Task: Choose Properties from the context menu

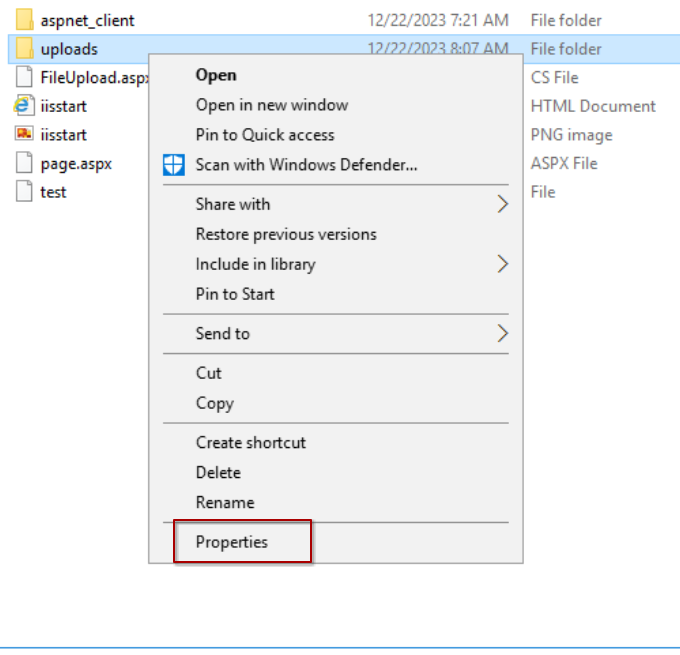Action: 232,542
